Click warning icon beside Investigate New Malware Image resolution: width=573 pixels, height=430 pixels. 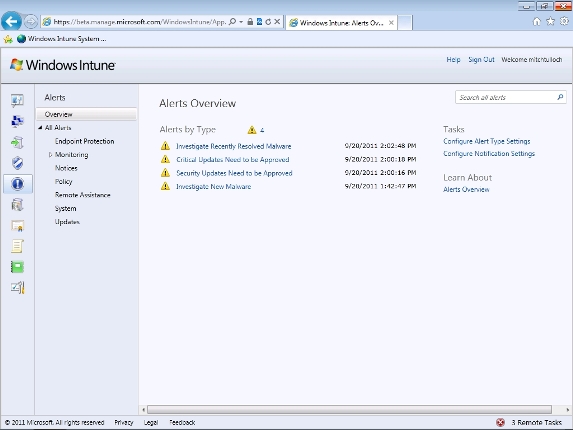pos(165,186)
